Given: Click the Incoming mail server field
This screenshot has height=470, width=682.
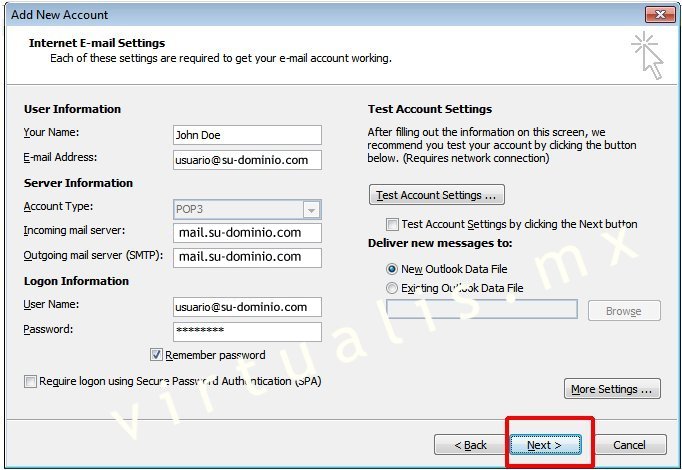Looking at the screenshot, I should [247, 233].
